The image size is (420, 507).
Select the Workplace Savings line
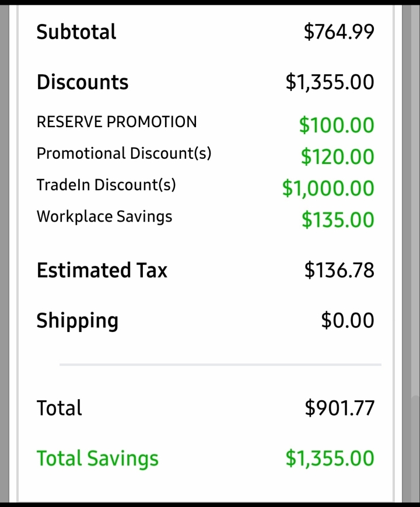104,216
